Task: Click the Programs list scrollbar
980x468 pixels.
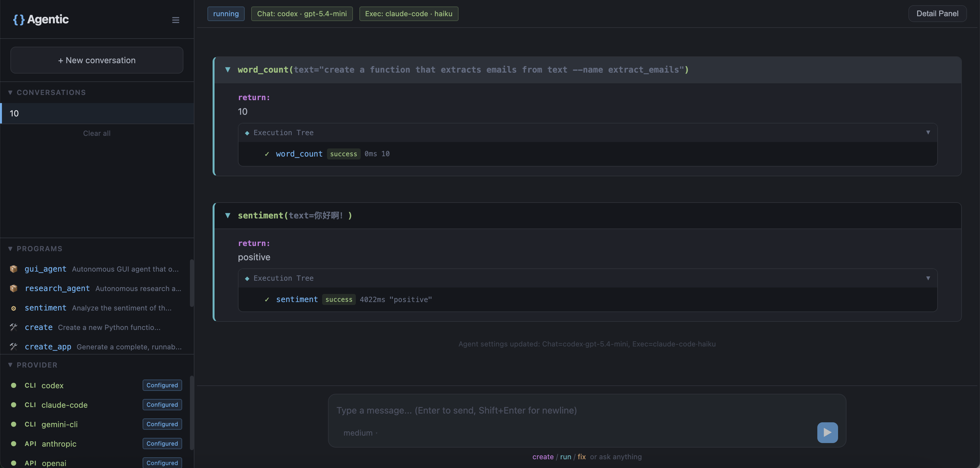Action: pyautogui.click(x=192, y=283)
